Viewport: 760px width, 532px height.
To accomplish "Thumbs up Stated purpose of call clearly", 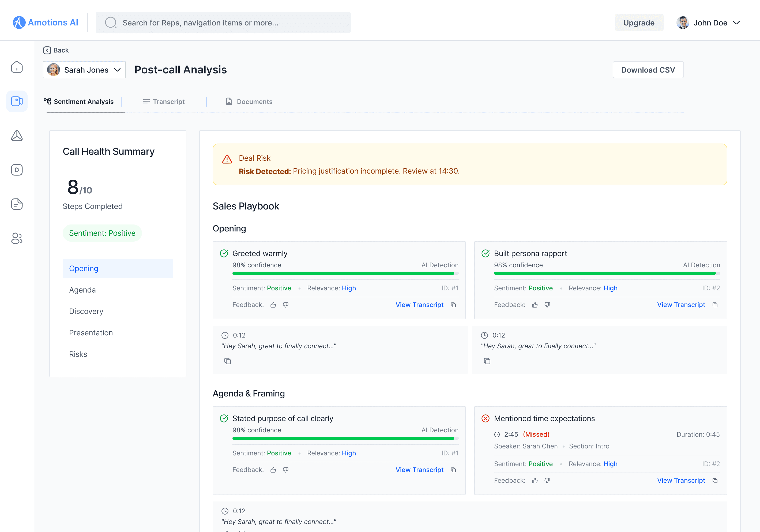I will click(x=273, y=470).
